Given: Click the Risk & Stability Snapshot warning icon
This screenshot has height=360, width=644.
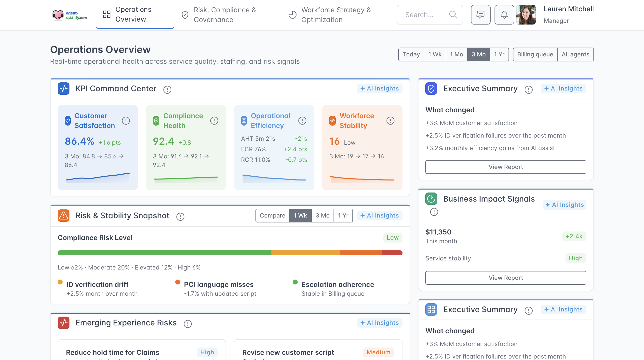Looking at the screenshot, I should pos(64,215).
